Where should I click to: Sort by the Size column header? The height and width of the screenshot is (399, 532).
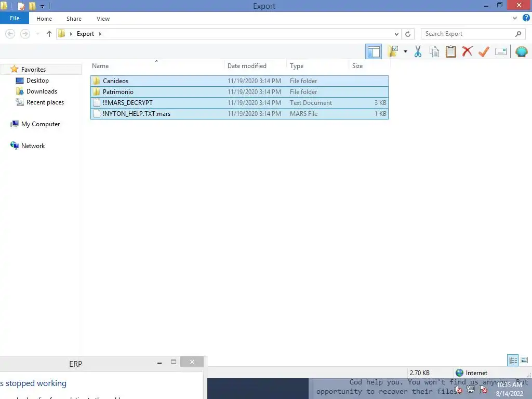click(369, 66)
